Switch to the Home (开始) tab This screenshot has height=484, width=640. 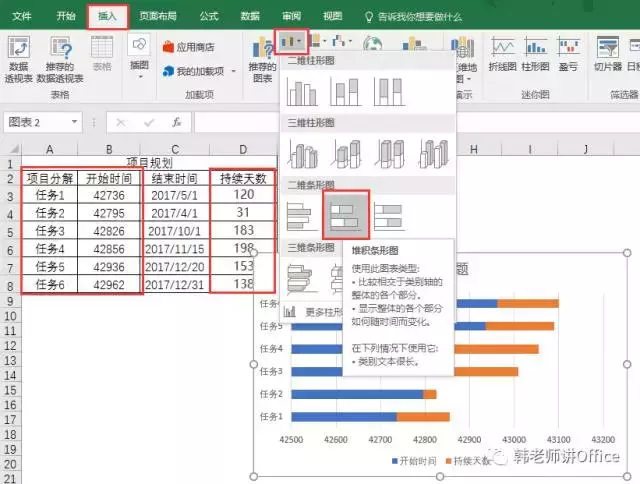66,16
